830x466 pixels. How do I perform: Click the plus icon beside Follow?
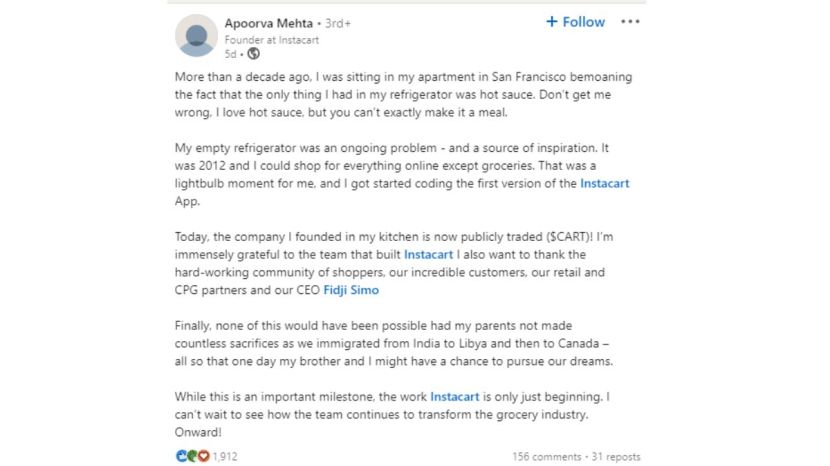click(x=552, y=22)
